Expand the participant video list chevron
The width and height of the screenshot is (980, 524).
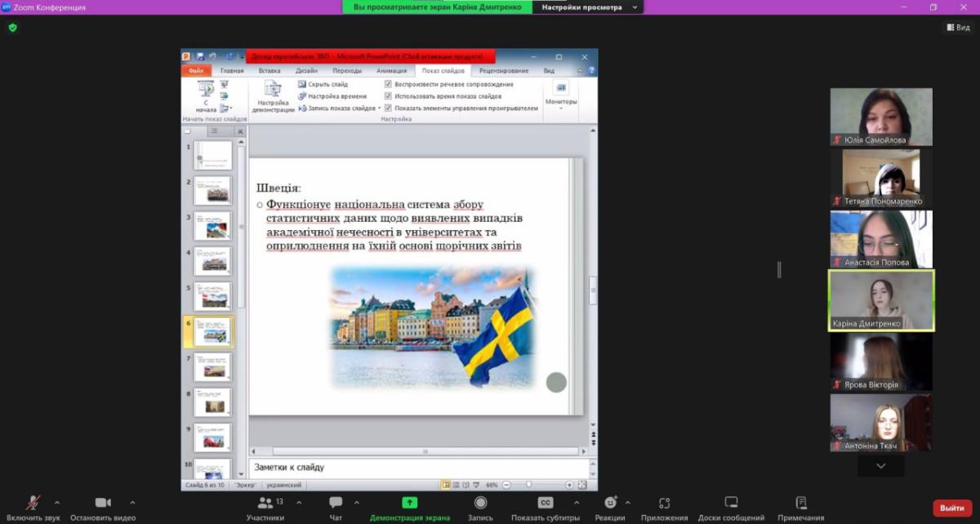pyautogui.click(x=880, y=465)
